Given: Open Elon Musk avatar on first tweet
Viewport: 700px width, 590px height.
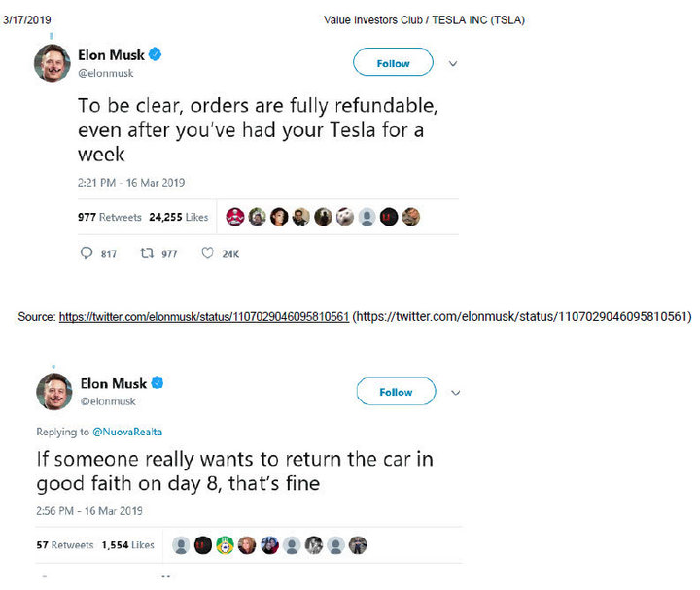Looking at the screenshot, I should (x=52, y=63).
